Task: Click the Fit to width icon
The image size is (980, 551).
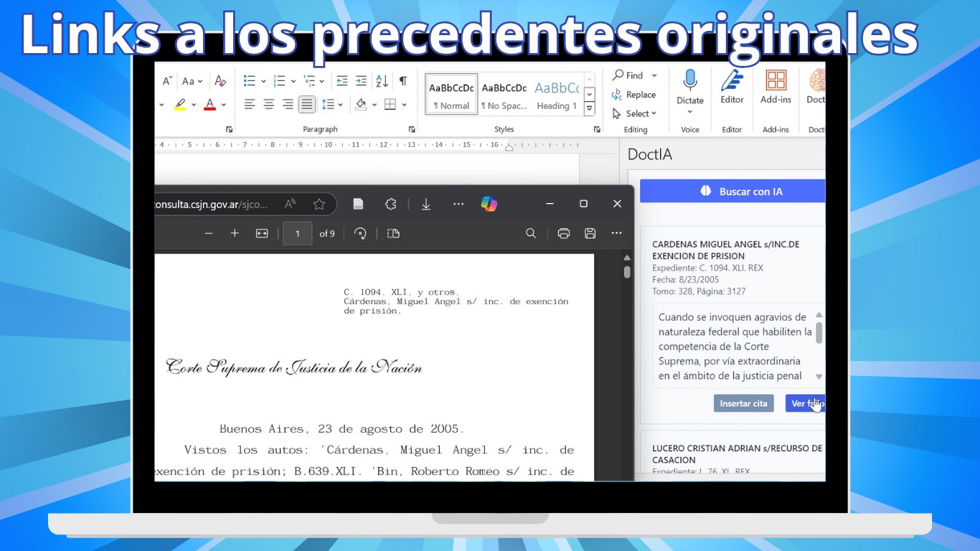Action: [x=262, y=233]
